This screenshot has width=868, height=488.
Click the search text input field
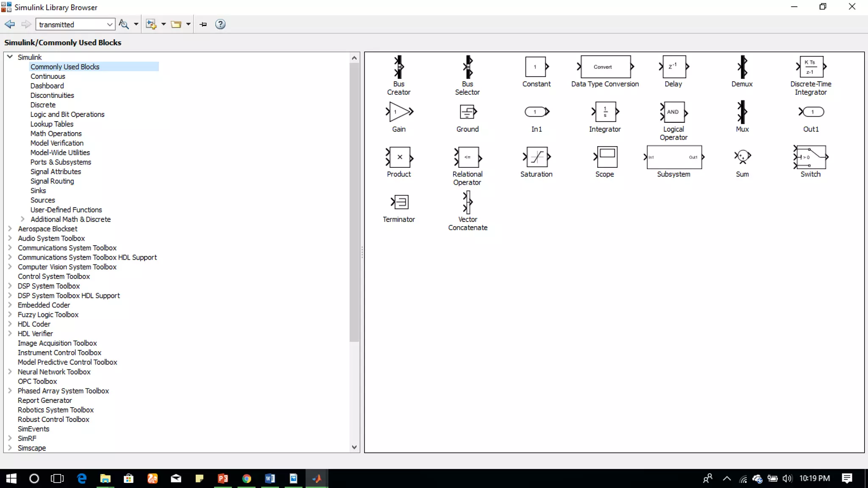tap(70, 25)
